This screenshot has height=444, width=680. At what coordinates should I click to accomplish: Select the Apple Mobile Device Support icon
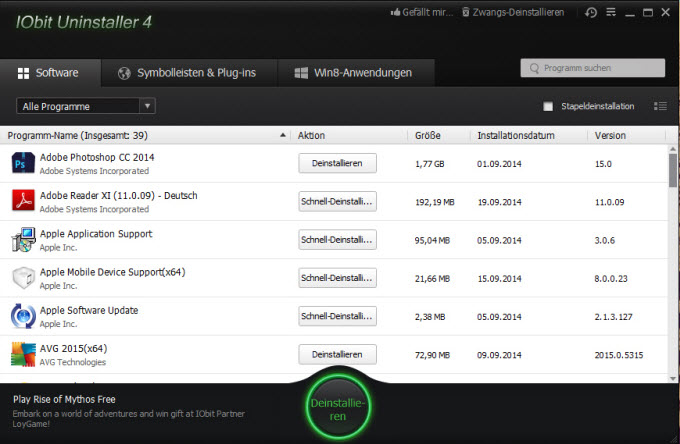tap(23, 278)
